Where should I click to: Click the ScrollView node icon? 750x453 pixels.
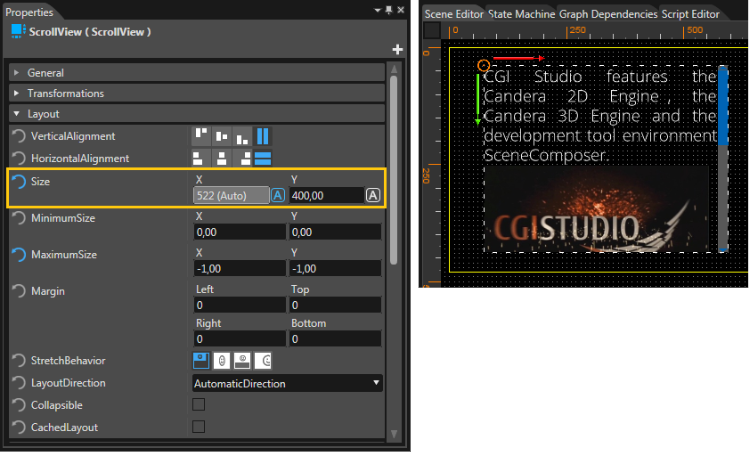pos(18,31)
